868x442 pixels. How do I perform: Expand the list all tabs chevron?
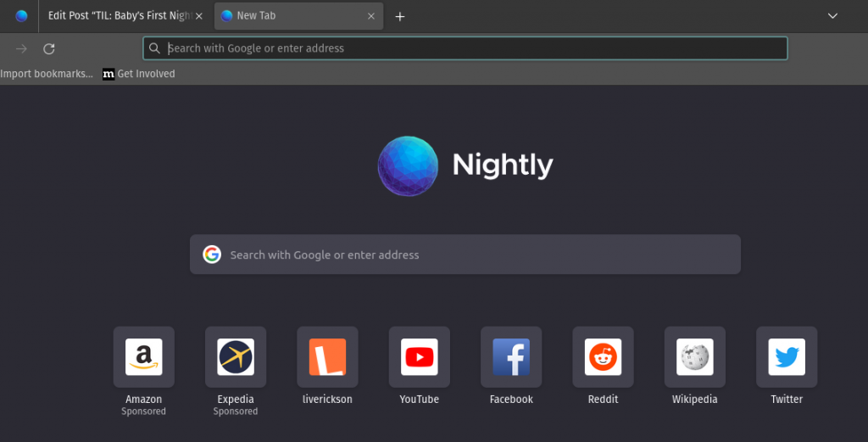(x=832, y=15)
